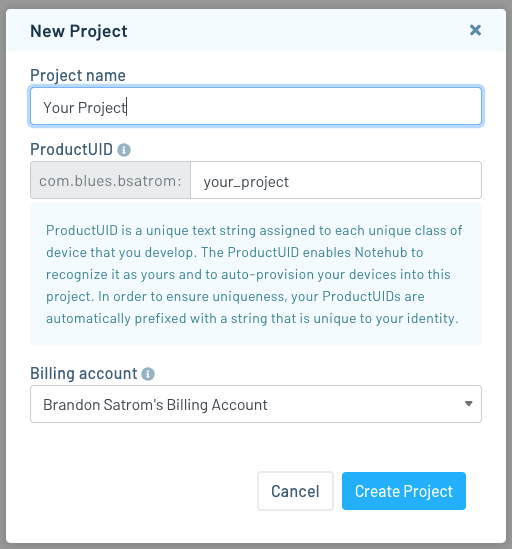
Task: Click the ProductUID info icon
Action: click(124, 150)
